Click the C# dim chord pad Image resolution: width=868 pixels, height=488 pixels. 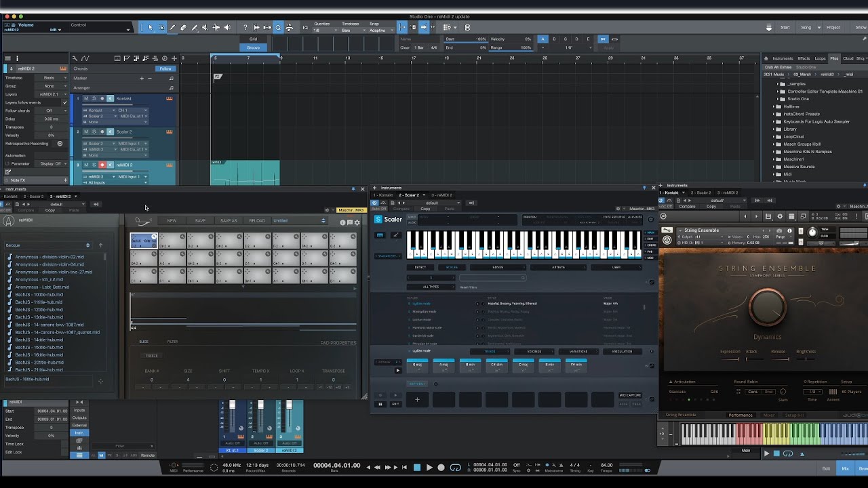point(496,365)
